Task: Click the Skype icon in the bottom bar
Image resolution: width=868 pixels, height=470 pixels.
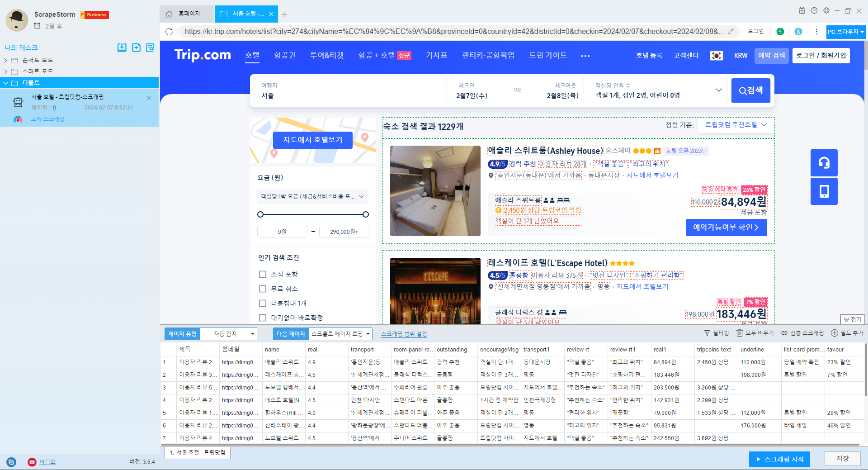Action: click(11, 462)
